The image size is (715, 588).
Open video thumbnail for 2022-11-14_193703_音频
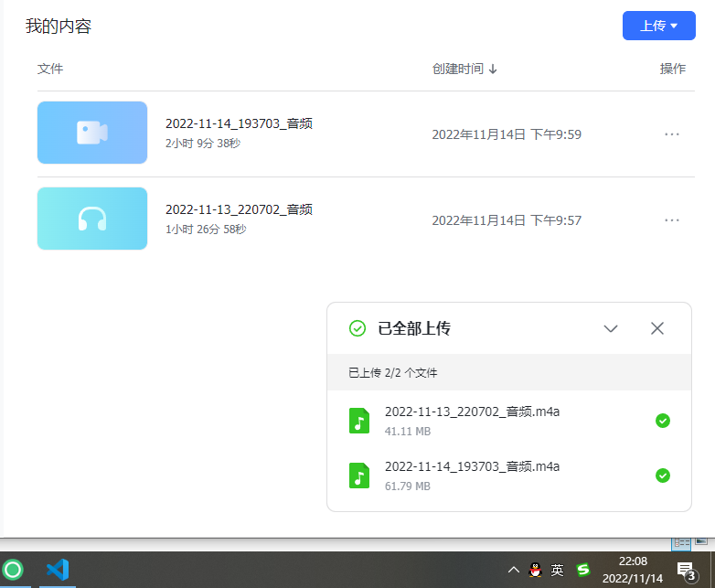pyautogui.click(x=92, y=133)
